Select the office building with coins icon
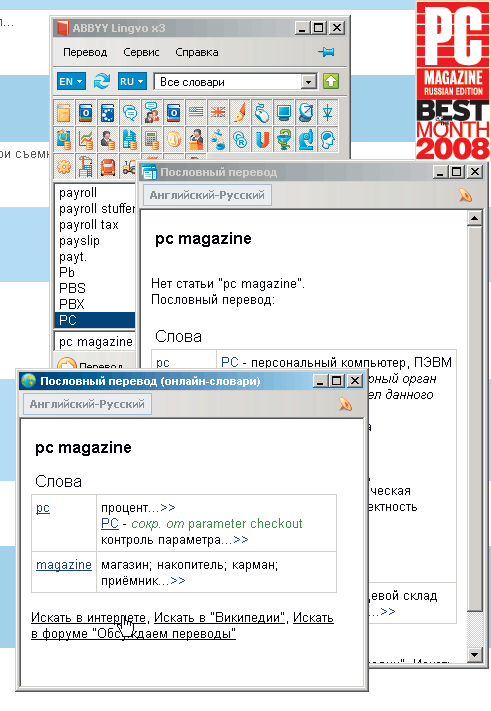Viewport: 491px width, 711px height. pos(130,140)
